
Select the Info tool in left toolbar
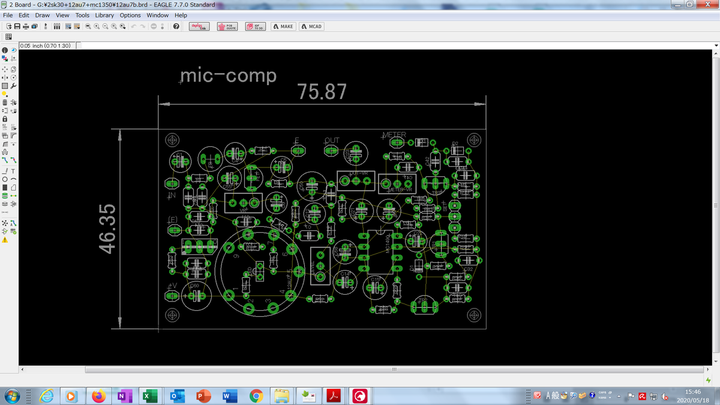pyautogui.click(x=5, y=50)
